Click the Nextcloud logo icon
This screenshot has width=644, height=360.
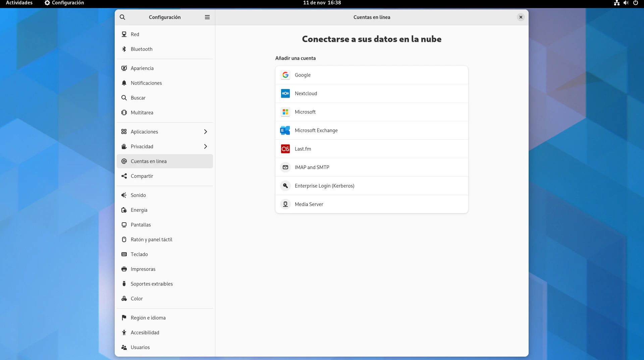(285, 93)
